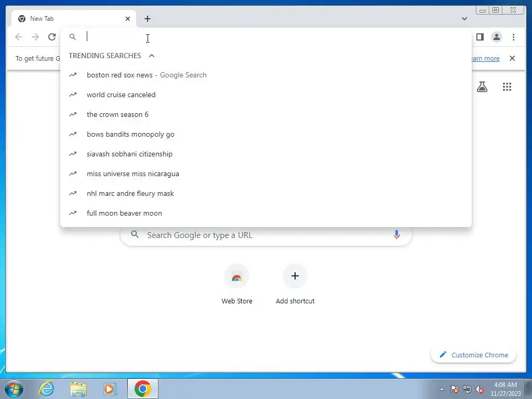Open Customize Chrome
The height and width of the screenshot is (399, 532).
click(x=474, y=355)
